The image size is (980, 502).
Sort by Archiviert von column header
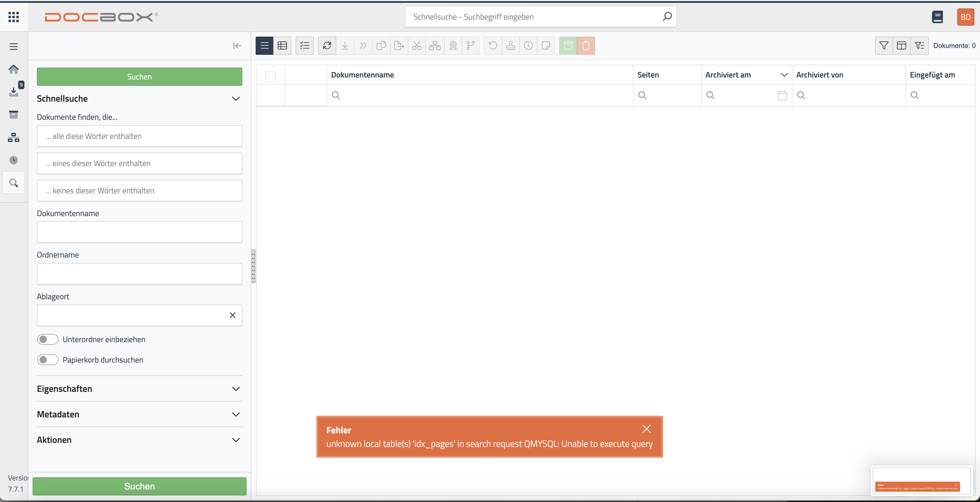point(819,75)
